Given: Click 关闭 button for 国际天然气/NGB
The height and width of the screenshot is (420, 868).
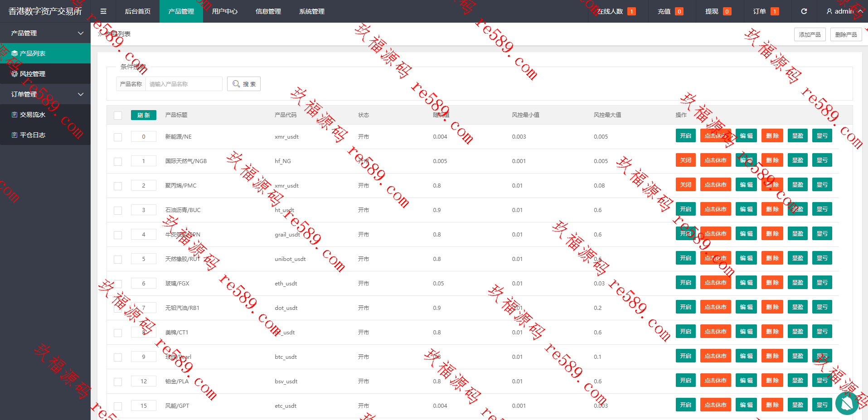Looking at the screenshot, I should 686,160.
